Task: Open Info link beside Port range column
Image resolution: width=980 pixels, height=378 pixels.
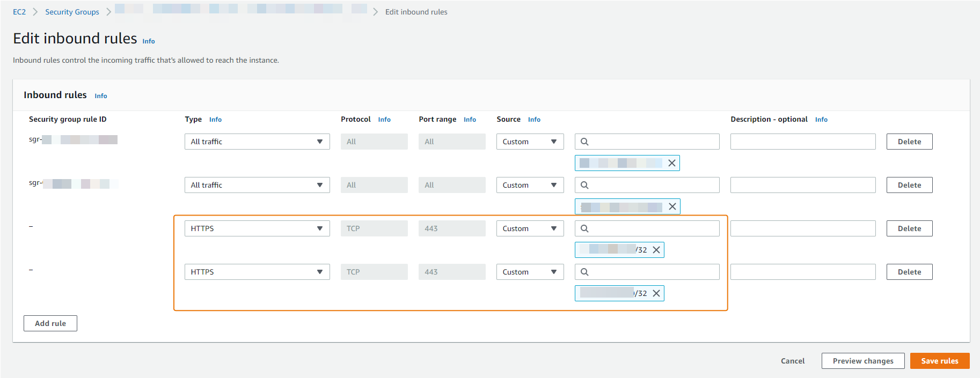Action: [x=470, y=120]
